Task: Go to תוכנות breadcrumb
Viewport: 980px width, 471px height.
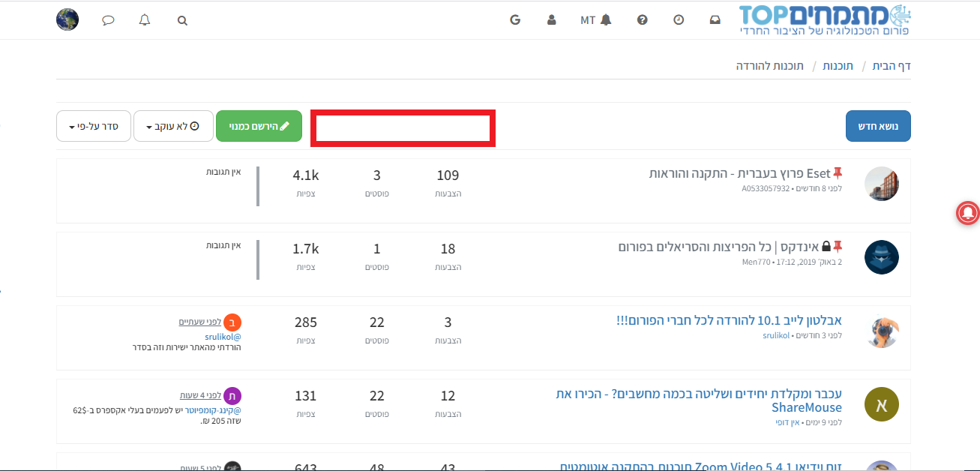Action: (838, 66)
